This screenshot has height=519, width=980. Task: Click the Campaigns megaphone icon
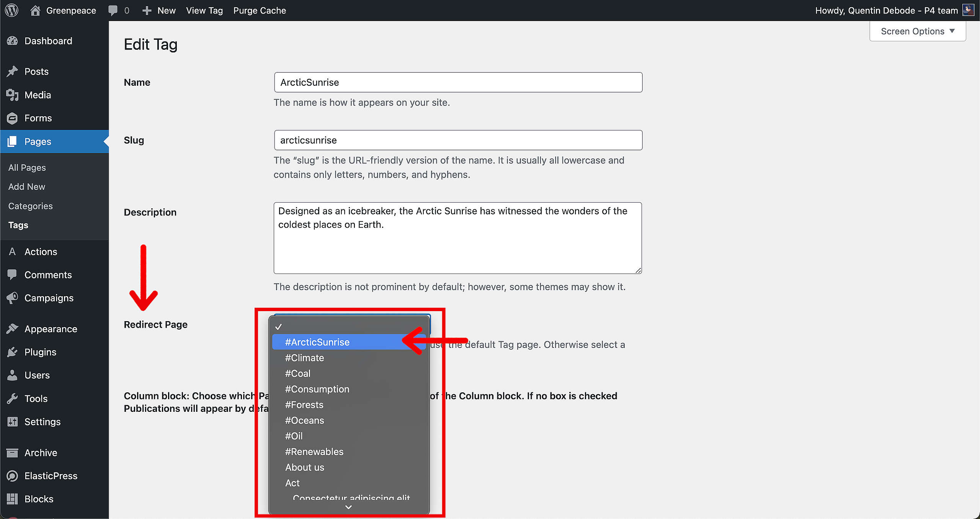pos(12,298)
